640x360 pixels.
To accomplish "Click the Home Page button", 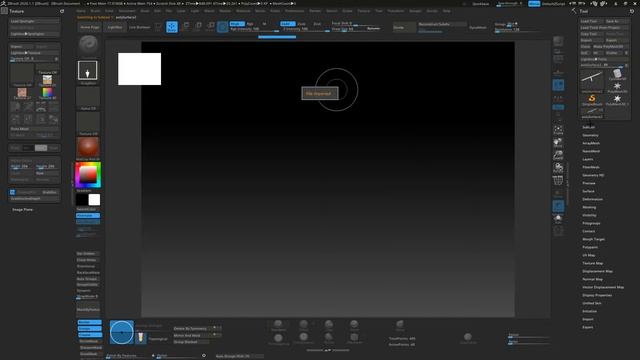I will 90,27.
